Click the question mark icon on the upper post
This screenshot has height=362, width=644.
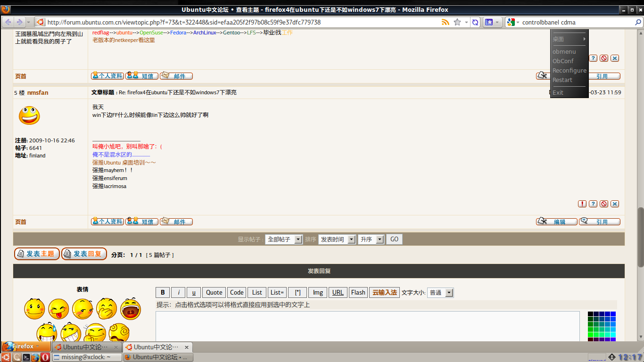tap(593, 58)
